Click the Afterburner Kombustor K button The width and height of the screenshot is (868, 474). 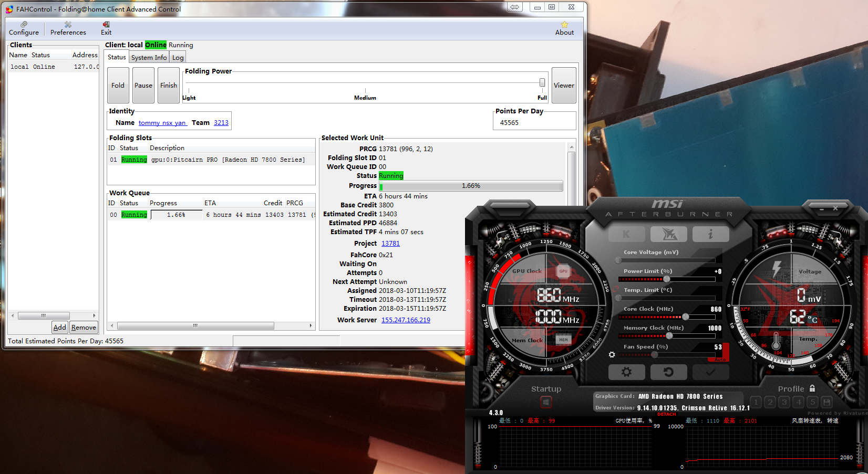click(x=626, y=234)
